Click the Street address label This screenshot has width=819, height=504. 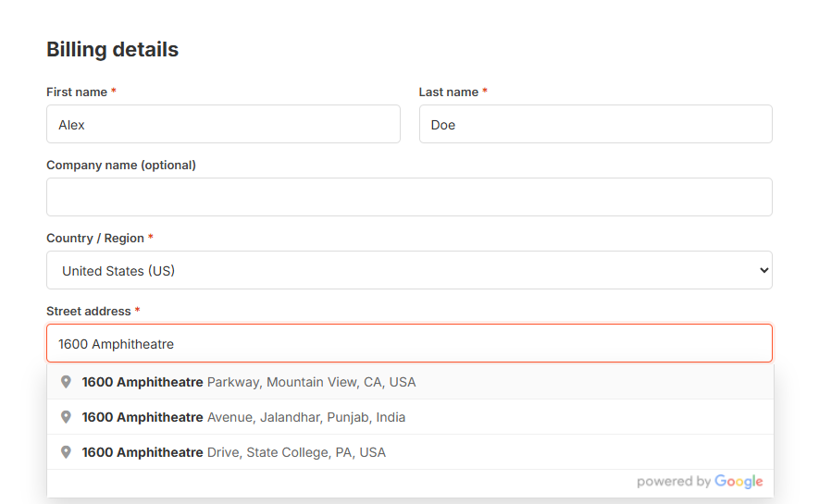[x=89, y=312]
